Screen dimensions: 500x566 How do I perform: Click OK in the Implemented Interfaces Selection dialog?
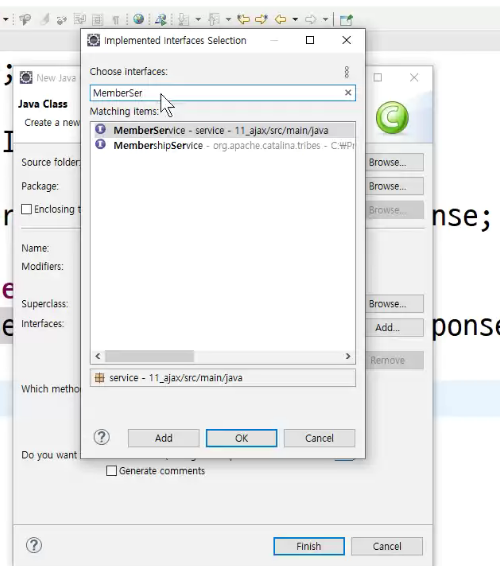[x=242, y=438]
